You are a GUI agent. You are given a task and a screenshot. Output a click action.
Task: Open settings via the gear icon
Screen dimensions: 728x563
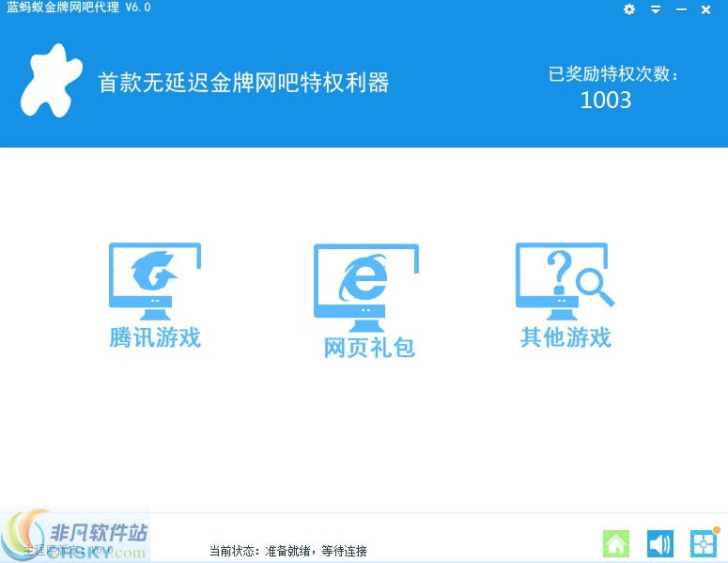pyautogui.click(x=629, y=9)
